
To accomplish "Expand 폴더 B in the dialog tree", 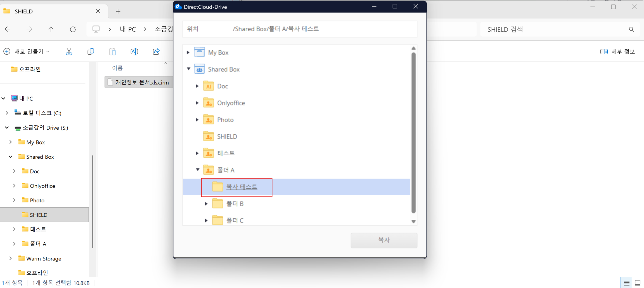I will 206,204.
